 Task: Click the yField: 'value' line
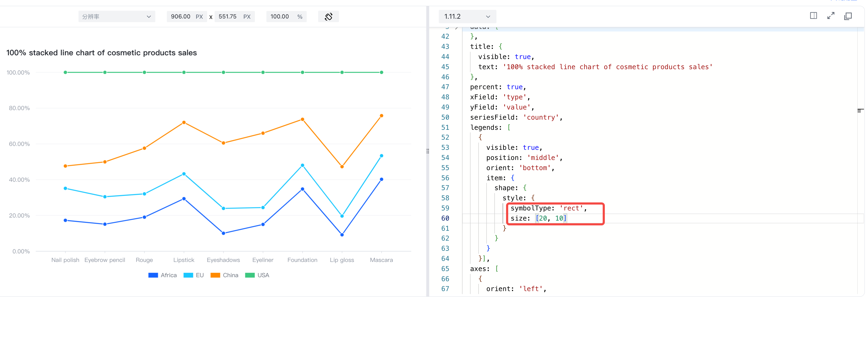[x=502, y=107]
